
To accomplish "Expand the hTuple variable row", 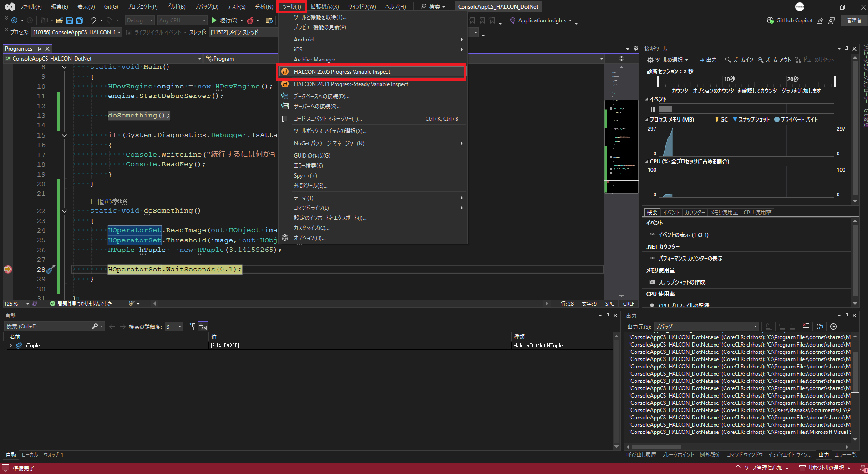I will coord(11,346).
